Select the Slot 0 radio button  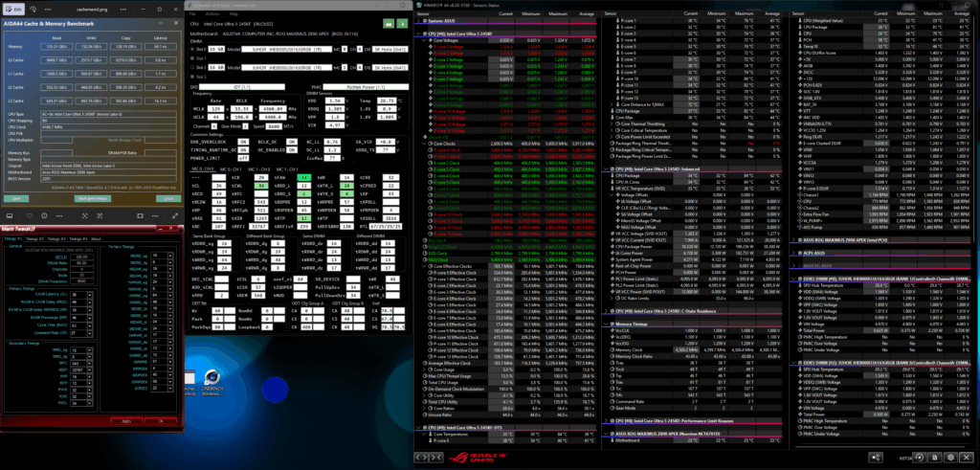click(191, 50)
